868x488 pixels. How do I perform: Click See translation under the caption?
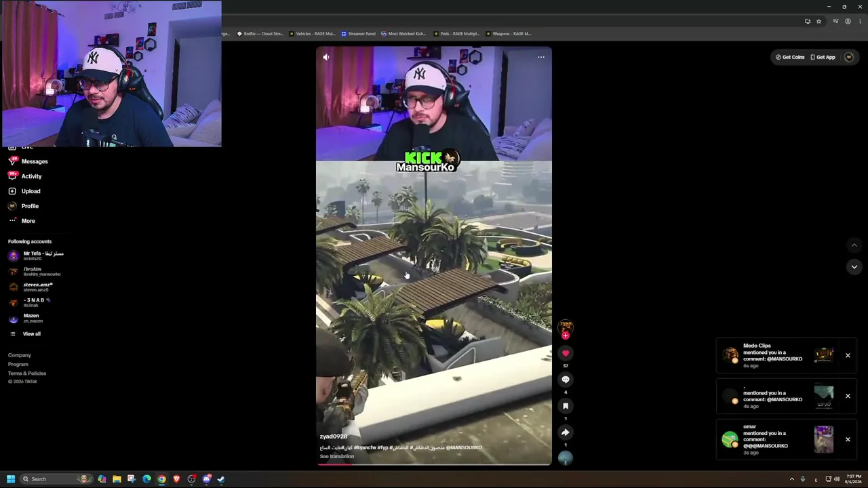pyautogui.click(x=337, y=456)
